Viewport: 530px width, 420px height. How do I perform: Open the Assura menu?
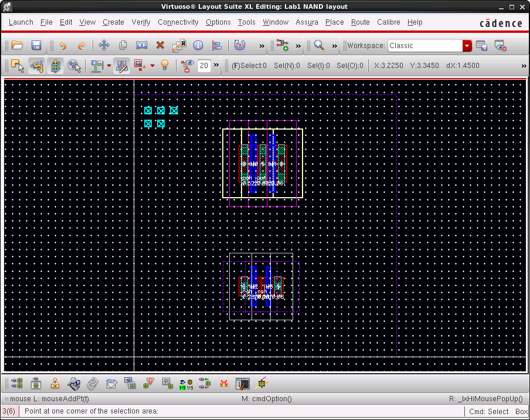click(307, 22)
